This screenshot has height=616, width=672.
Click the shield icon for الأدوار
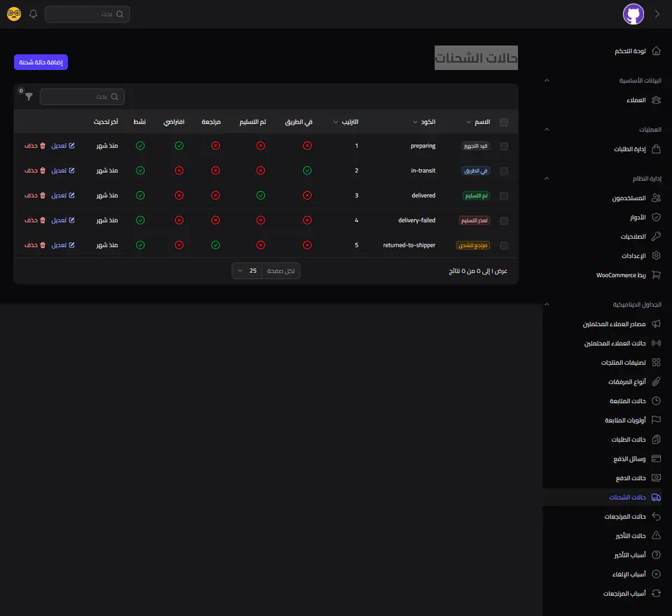[x=656, y=217]
